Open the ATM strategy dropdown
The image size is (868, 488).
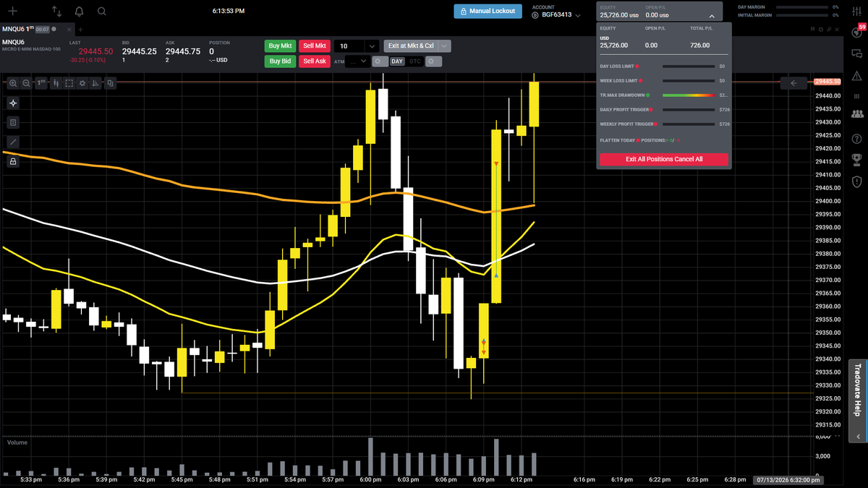(357, 61)
